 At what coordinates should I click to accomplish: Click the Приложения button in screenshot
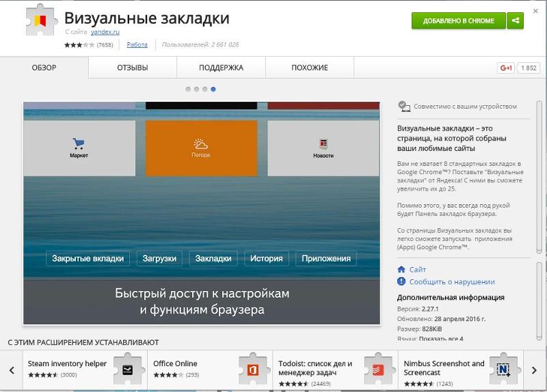click(326, 259)
